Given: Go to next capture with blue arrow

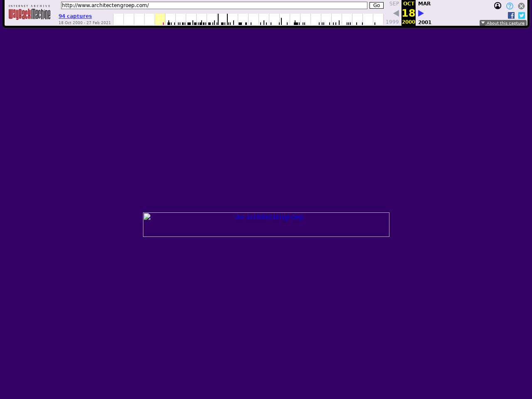Looking at the screenshot, I should click(x=421, y=13).
